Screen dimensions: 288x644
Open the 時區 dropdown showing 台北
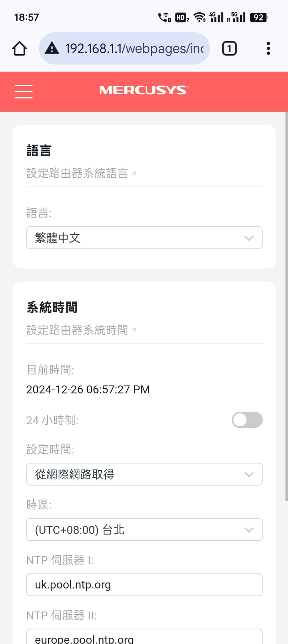pos(144,530)
